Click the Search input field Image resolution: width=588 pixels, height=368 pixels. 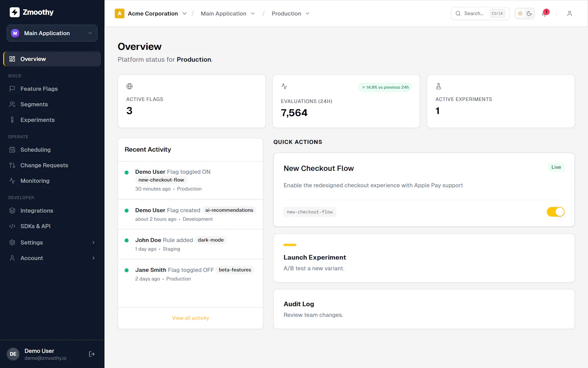(x=480, y=14)
